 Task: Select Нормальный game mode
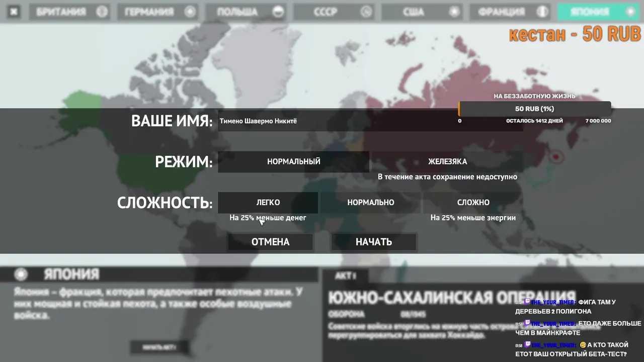[293, 162]
